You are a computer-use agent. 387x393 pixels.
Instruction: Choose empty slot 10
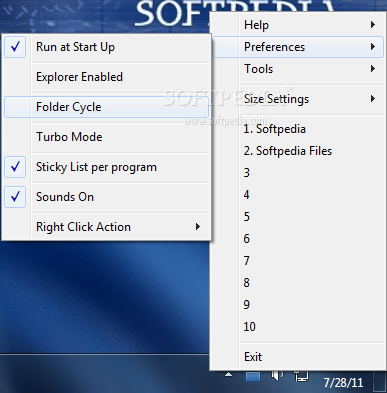point(298,327)
